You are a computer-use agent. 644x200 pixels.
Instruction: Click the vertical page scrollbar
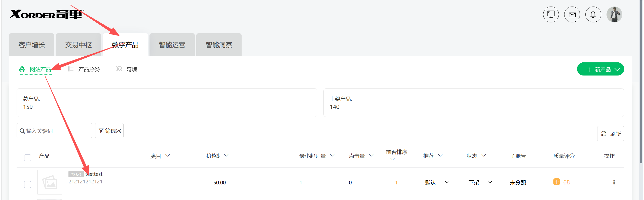pos(641,82)
